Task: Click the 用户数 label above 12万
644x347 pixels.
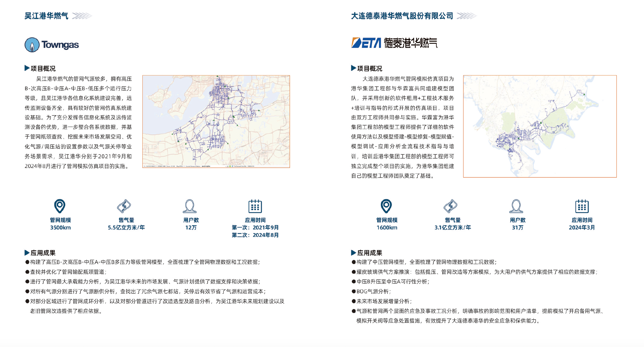Action: click(191, 220)
